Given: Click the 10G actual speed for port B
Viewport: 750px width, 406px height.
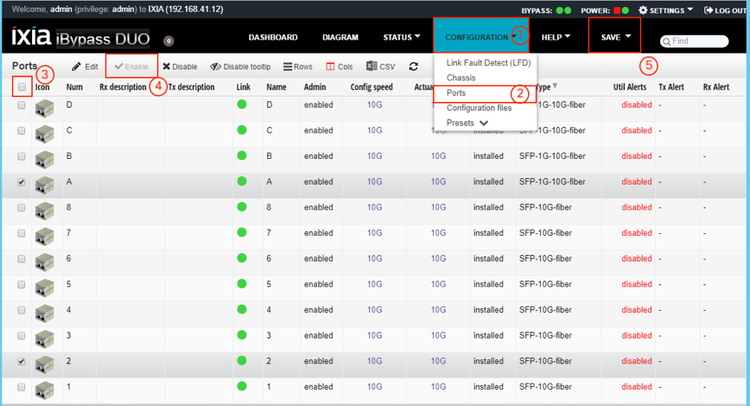Looking at the screenshot, I should [x=438, y=156].
